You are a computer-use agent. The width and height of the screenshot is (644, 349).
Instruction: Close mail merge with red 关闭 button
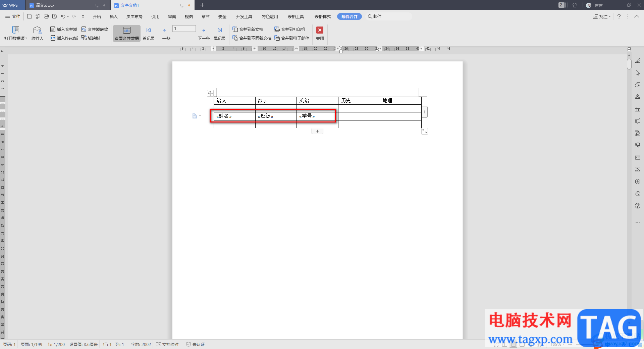tap(320, 34)
